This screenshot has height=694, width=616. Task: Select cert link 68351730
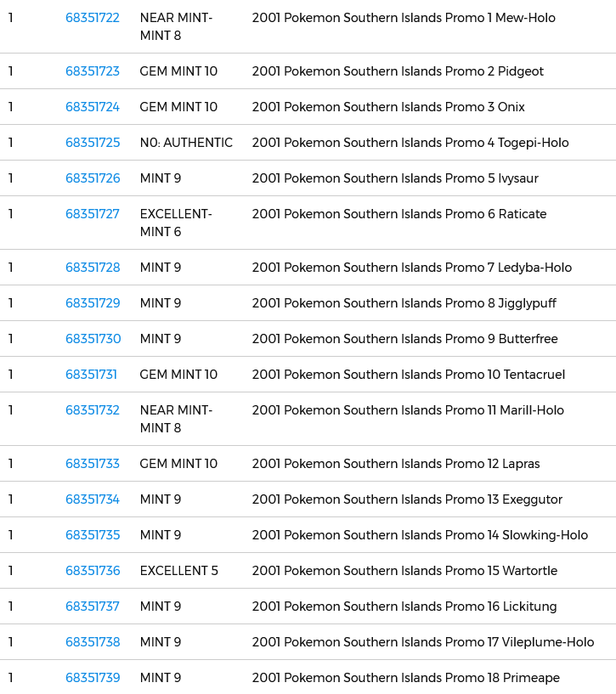(93, 339)
